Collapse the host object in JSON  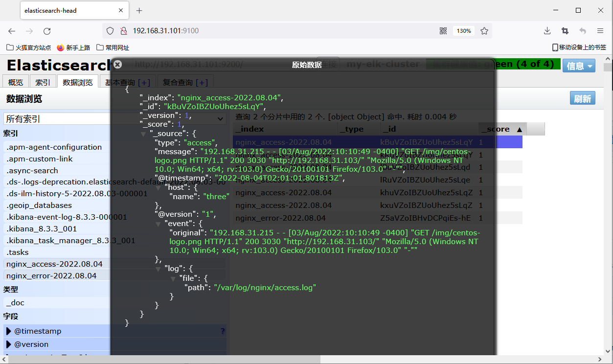click(x=159, y=187)
